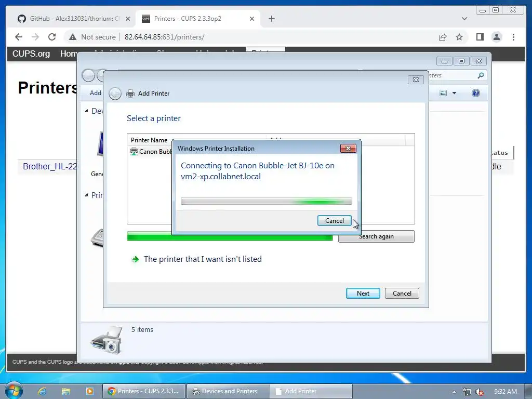Viewport: 532px width, 399px height.
Task: Collapse the Devices group expander
Action: click(86, 111)
